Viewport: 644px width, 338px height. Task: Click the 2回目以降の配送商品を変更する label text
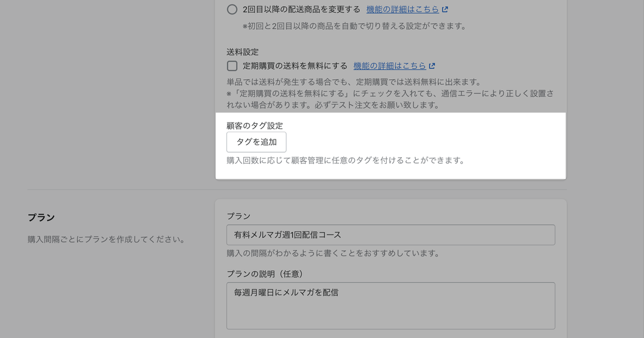click(x=301, y=10)
